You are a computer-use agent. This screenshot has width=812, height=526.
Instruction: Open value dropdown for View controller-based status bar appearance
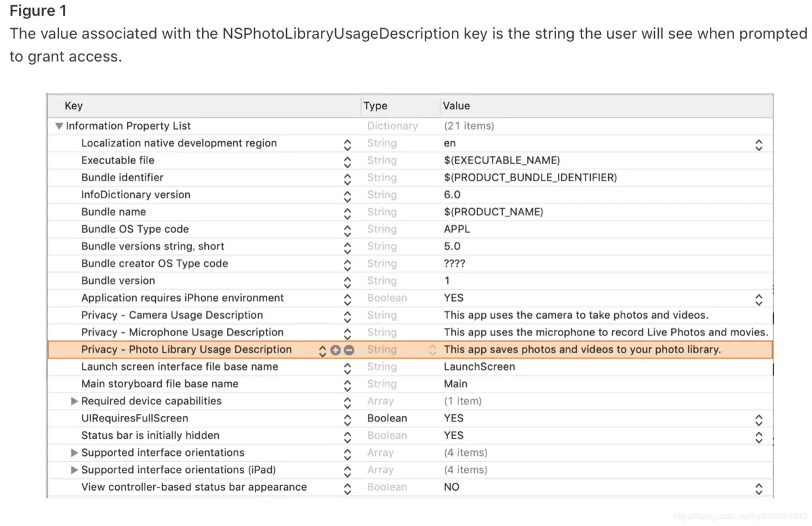pos(759,487)
